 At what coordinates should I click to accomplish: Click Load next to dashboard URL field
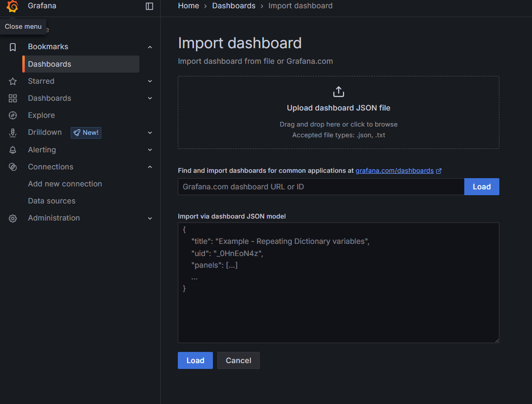(481, 187)
